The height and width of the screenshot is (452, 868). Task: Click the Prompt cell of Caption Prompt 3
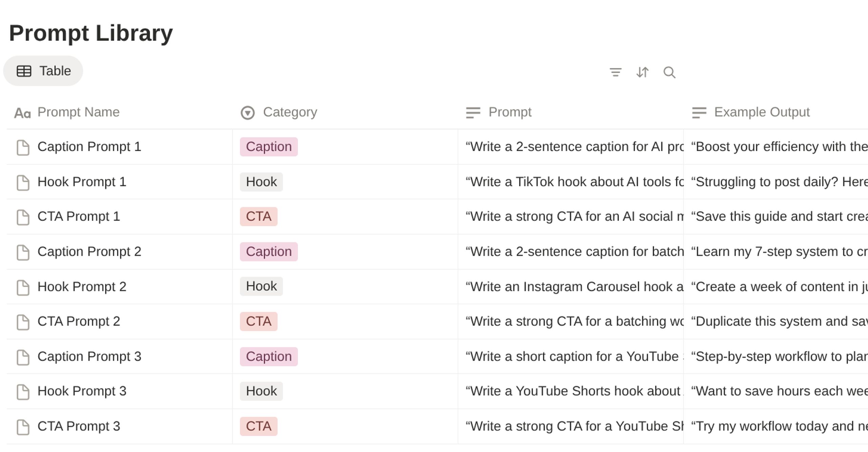(571, 357)
